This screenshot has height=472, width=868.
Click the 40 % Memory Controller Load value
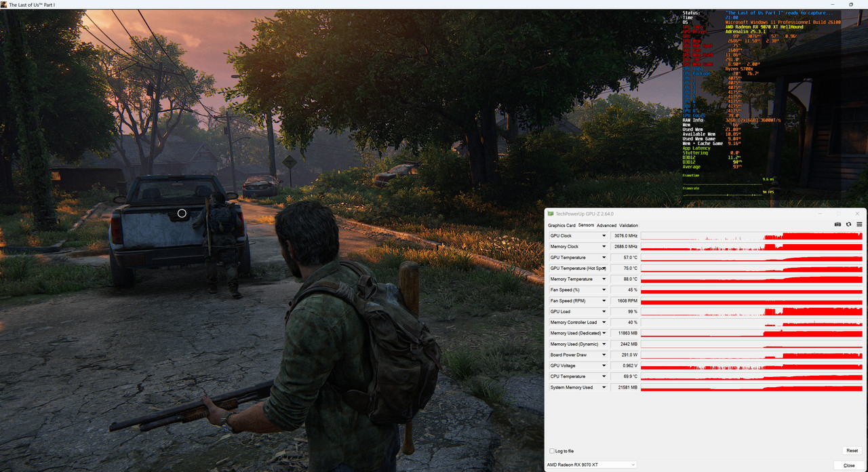625,323
